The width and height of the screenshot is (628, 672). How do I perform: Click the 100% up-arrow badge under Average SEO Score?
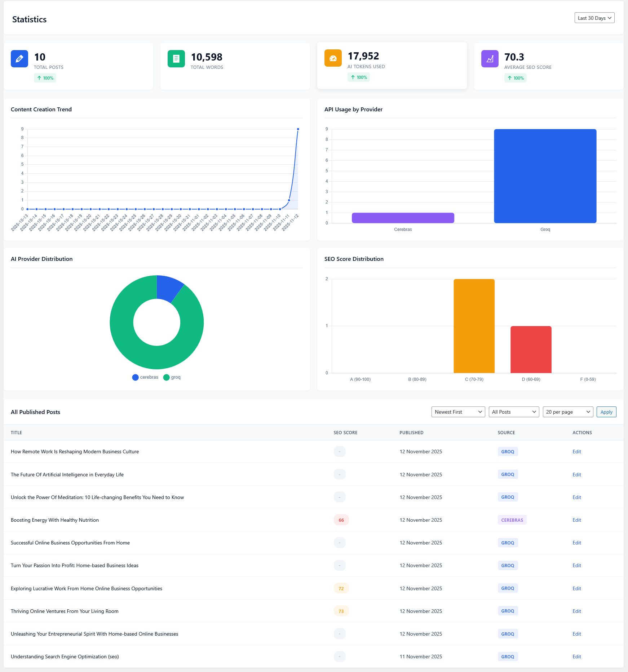(x=515, y=78)
